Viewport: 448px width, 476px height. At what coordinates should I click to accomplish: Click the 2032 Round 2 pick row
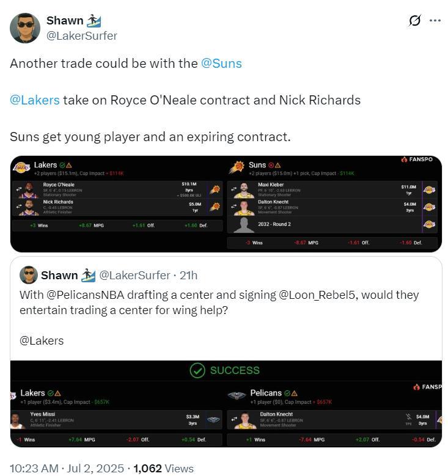[x=332, y=224]
